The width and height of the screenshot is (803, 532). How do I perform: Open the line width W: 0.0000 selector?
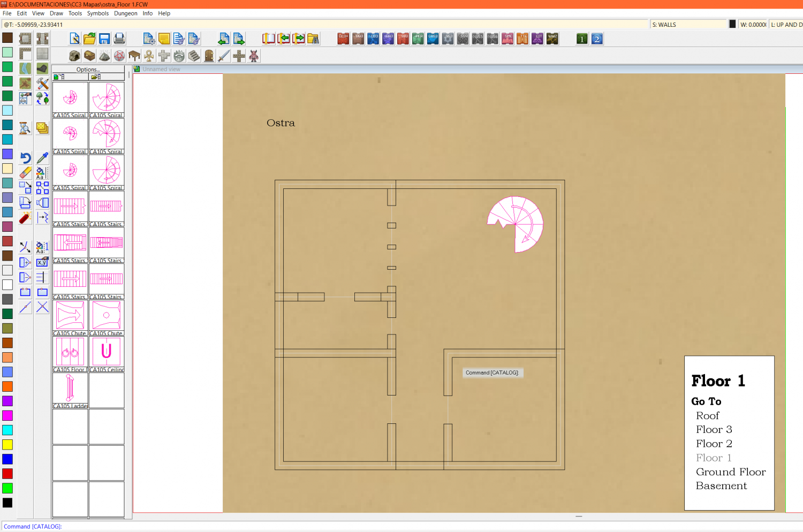pos(753,25)
